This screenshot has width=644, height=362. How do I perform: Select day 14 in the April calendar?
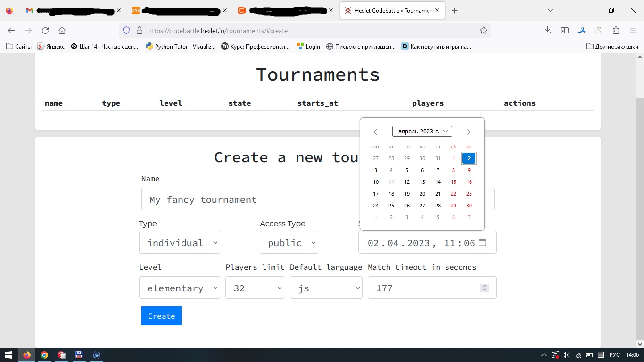(438, 182)
